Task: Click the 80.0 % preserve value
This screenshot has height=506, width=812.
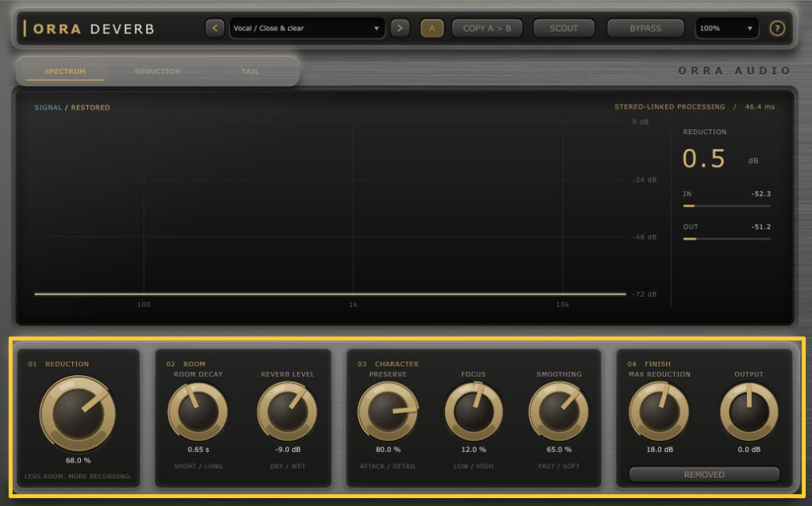Action: pos(388,449)
